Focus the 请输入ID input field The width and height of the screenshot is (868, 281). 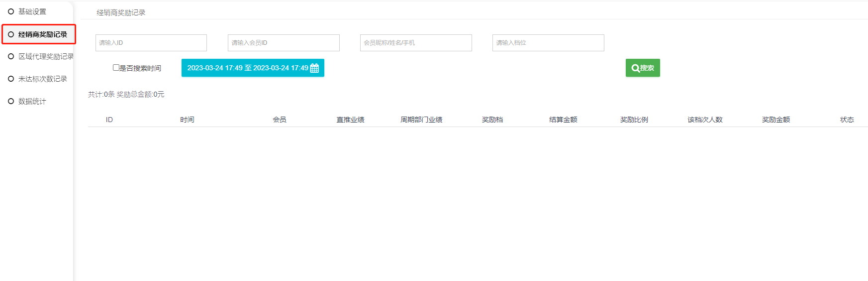click(x=151, y=43)
